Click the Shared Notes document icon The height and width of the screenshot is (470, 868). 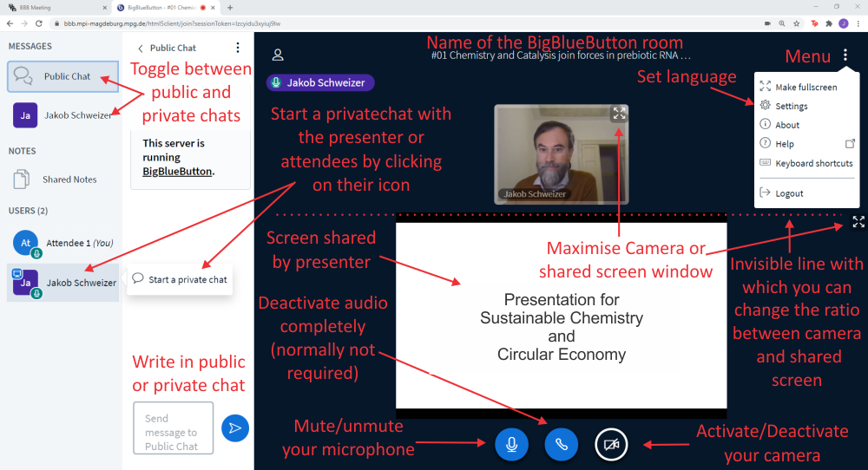tap(22, 180)
